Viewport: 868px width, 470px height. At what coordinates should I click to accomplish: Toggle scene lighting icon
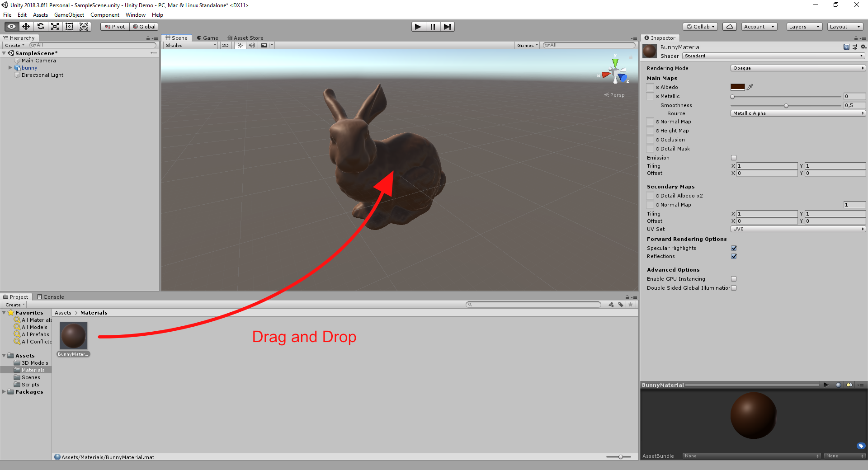pyautogui.click(x=240, y=45)
